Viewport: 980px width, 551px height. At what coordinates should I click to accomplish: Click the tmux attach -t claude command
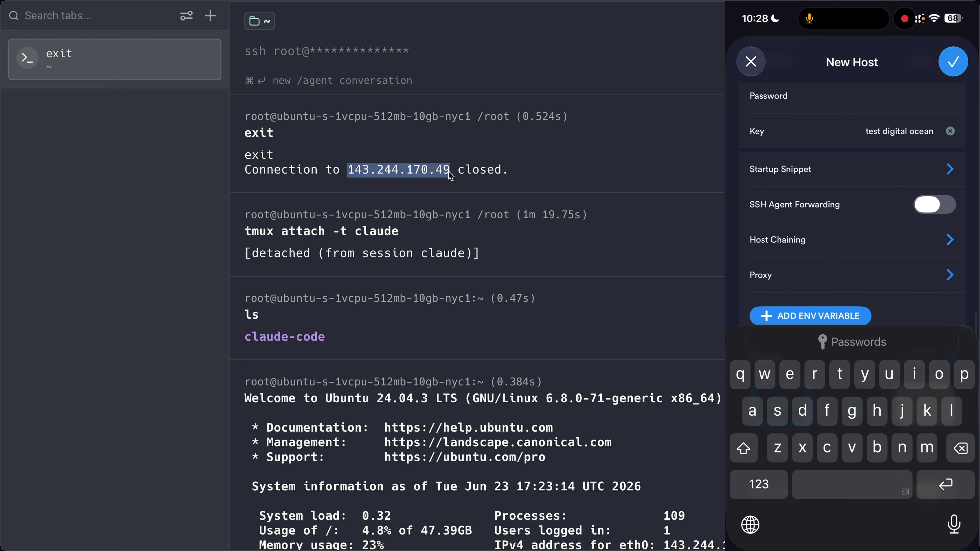pos(322,231)
